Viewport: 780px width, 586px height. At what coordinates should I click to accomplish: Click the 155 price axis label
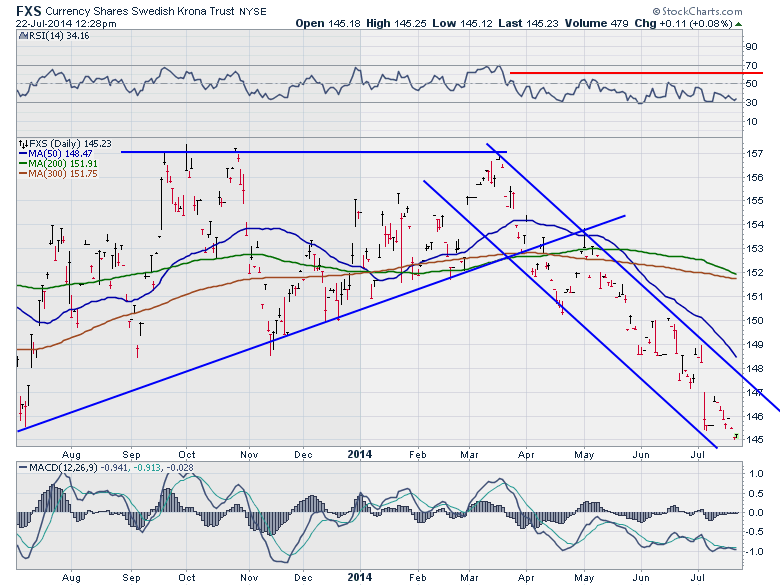tap(755, 200)
